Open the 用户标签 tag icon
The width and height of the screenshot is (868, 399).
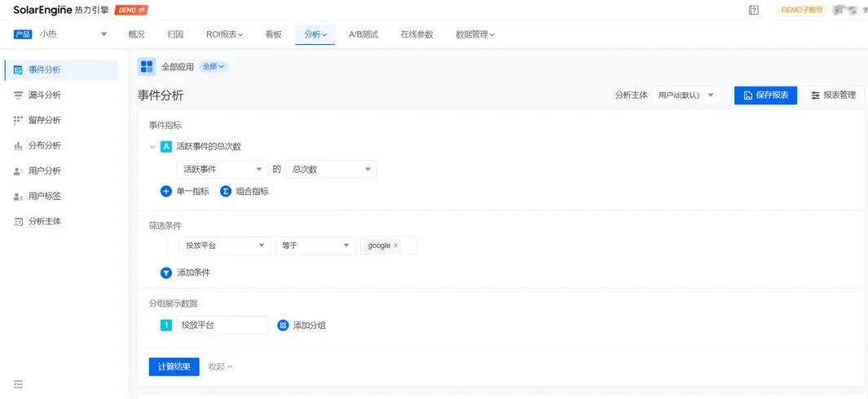pos(18,196)
